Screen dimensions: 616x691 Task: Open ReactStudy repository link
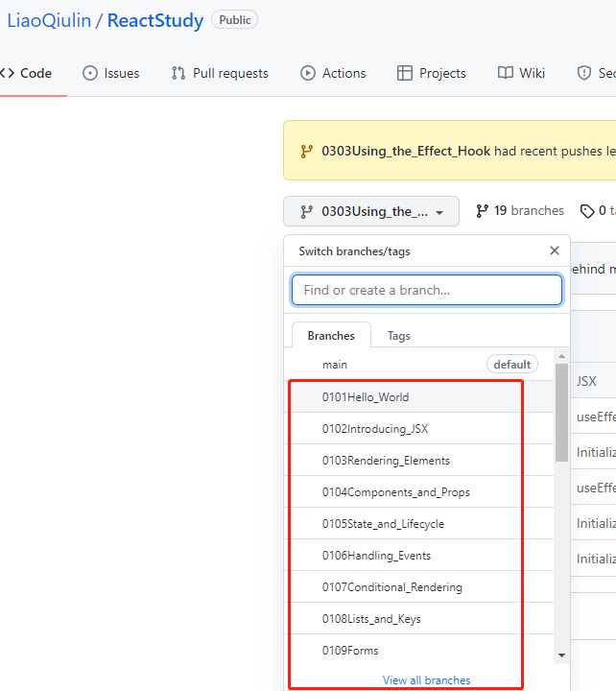pyautogui.click(x=155, y=21)
